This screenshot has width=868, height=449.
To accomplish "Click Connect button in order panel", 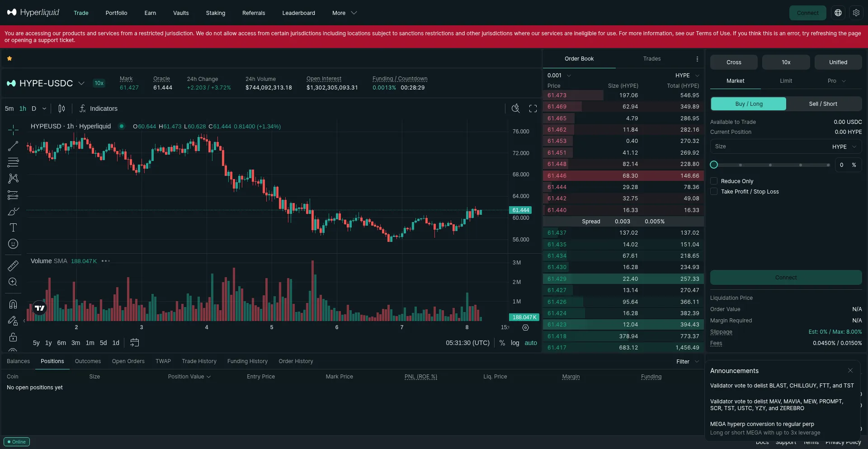I will point(786,278).
